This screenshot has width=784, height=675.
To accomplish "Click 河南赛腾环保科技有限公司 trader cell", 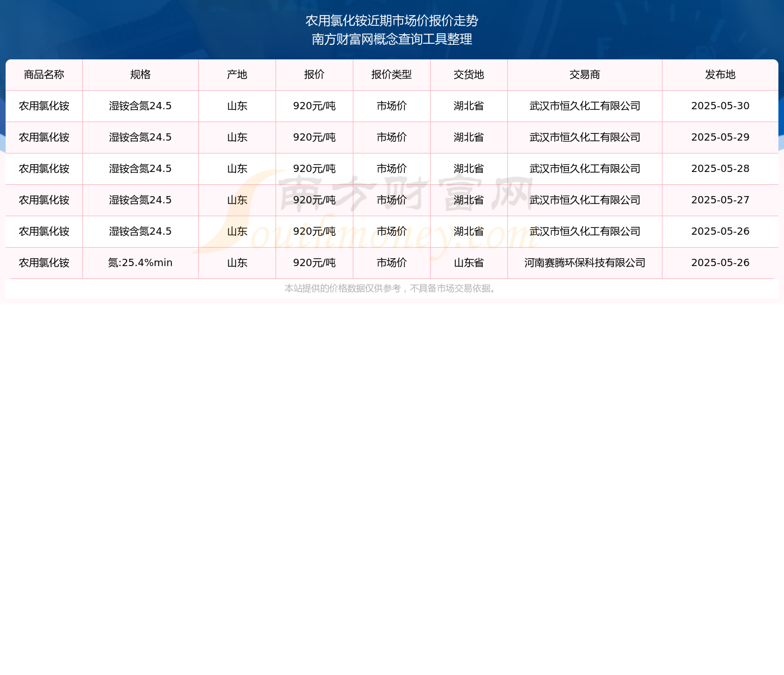I will [585, 263].
